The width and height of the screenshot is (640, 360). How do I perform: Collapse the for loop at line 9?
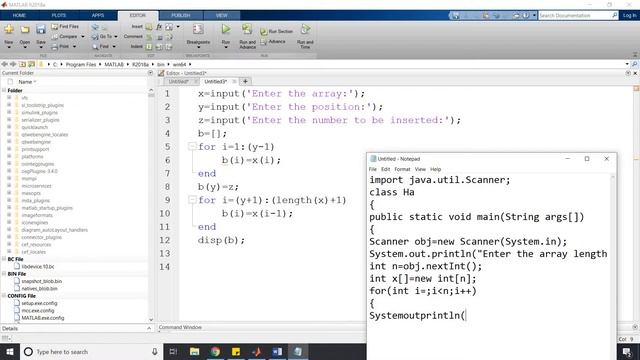tap(192, 200)
